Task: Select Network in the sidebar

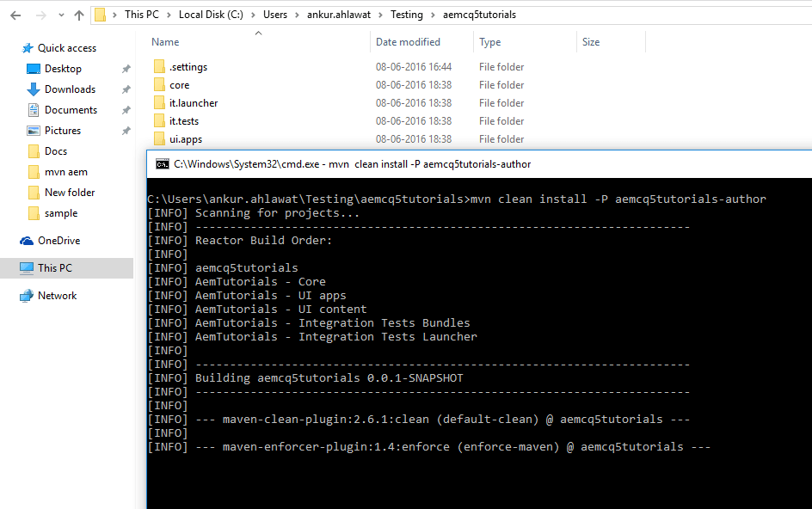Action: [x=59, y=295]
